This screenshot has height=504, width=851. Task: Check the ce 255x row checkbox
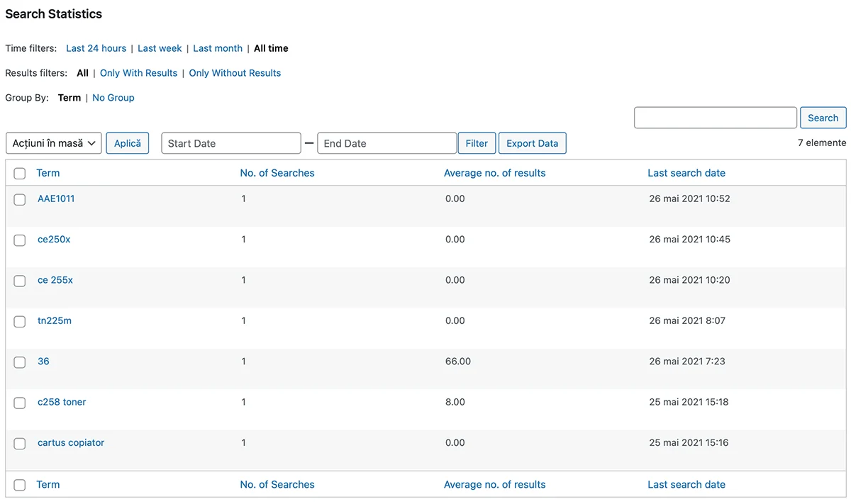pos(20,281)
